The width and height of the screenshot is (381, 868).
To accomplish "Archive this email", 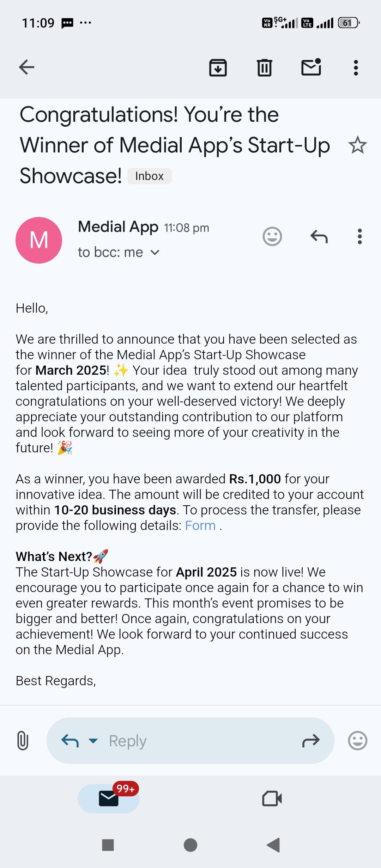I will [x=218, y=67].
